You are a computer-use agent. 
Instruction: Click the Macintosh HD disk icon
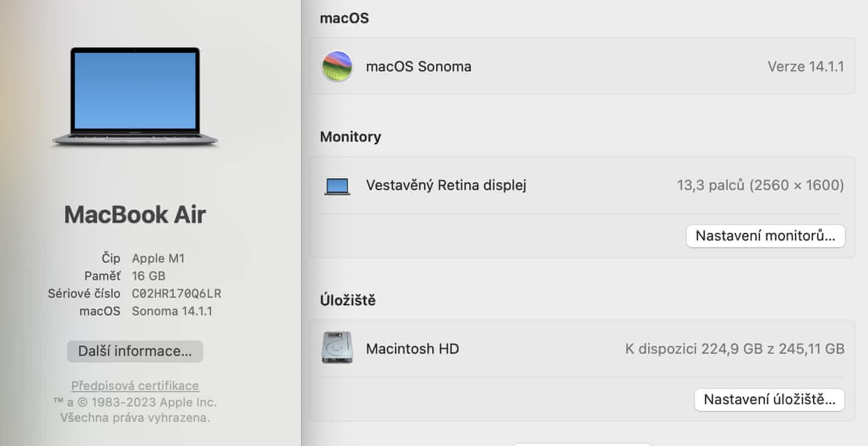click(337, 348)
